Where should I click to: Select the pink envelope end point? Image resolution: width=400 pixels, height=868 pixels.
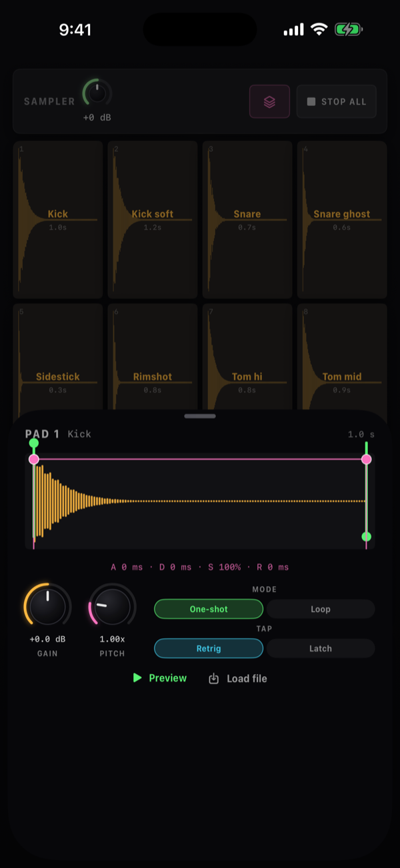pyautogui.click(x=366, y=459)
